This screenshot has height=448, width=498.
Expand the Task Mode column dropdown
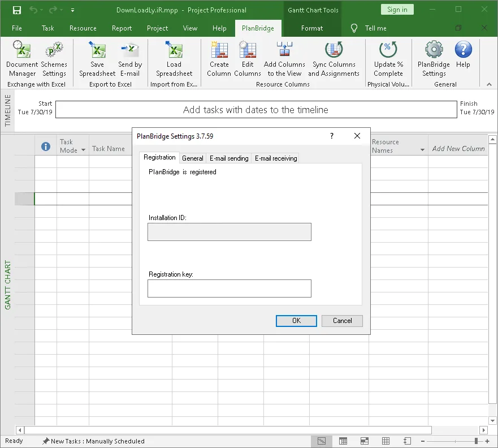point(83,150)
